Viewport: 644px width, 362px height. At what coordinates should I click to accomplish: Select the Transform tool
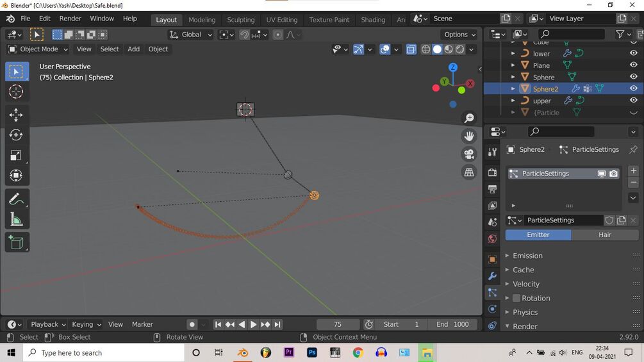pos(16,176)
